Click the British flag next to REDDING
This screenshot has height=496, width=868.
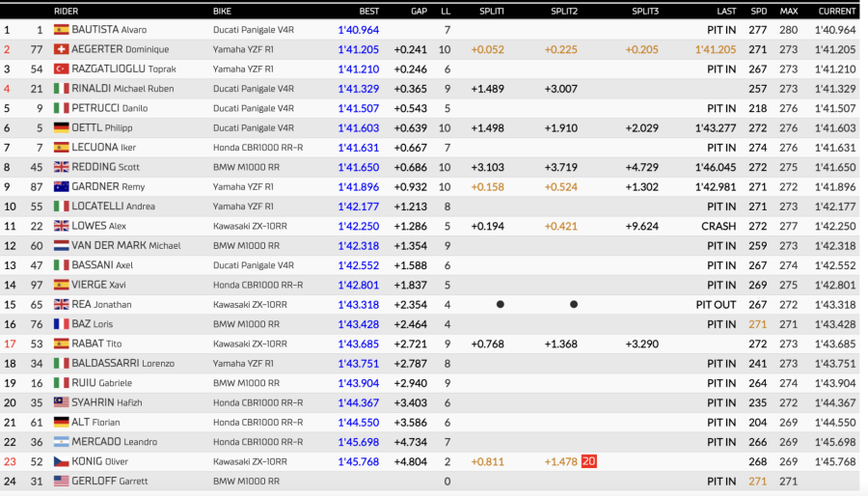62,167
